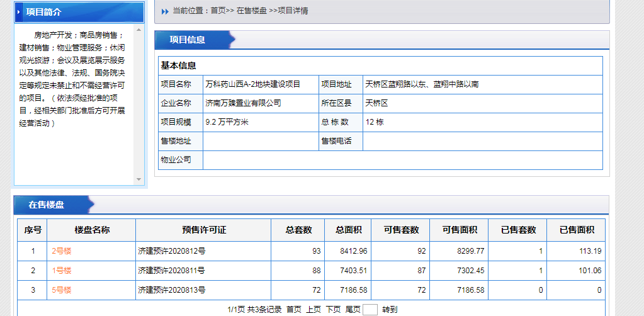Click the 可售面积 column header
This screenshot has width=644, height=316.
coord(459,230)
